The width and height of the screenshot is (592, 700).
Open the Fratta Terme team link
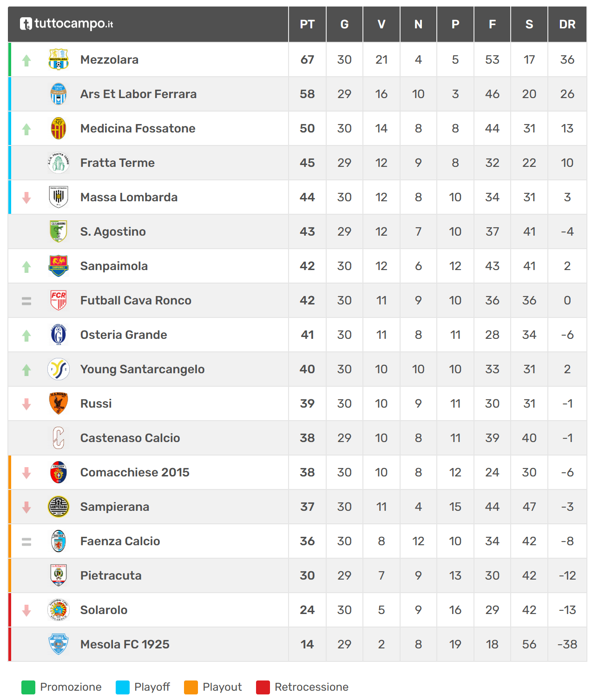click(117, 163)
